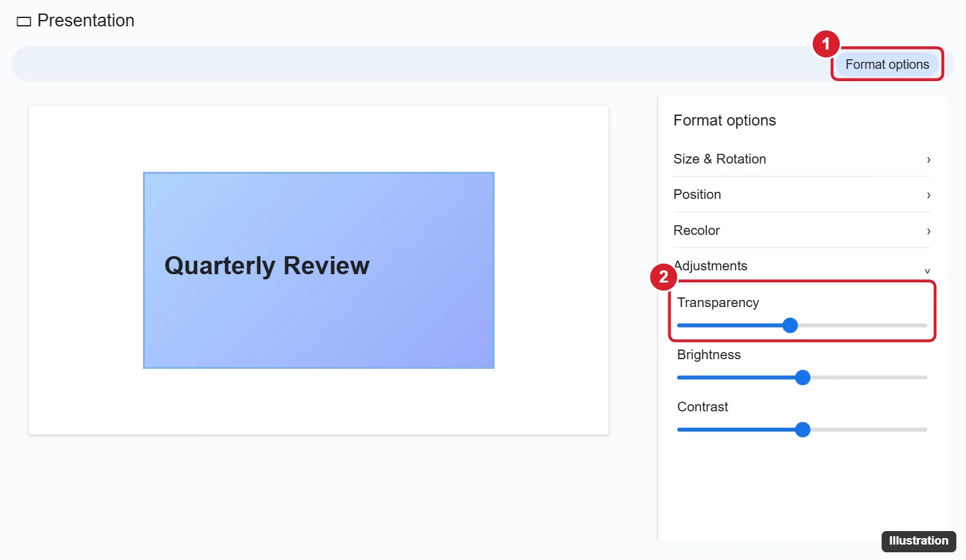Click the Format options toolbar button
Viewport: 966px width, 560px height.
tap(887, 64)
